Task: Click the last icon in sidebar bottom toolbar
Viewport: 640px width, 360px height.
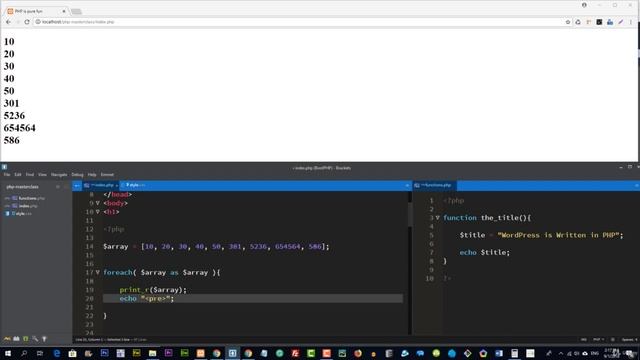Action: pyautogui.click(x=44, y=339)
